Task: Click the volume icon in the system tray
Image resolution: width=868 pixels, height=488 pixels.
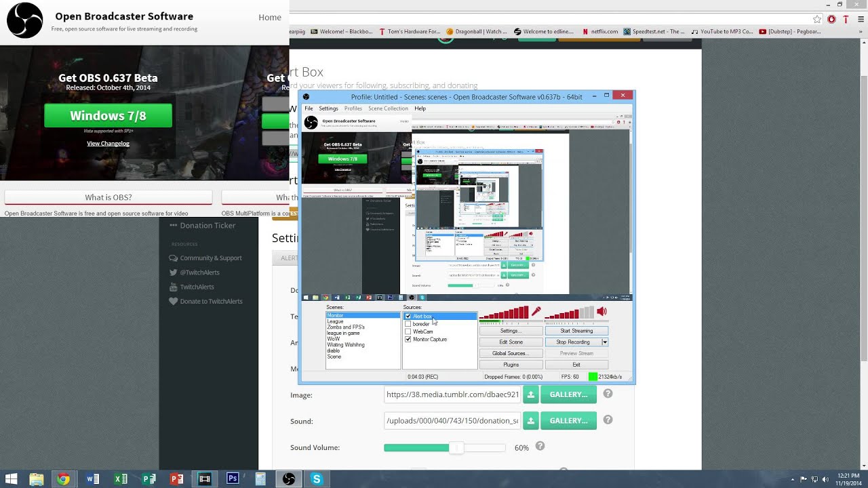Action: pos(825,480)
